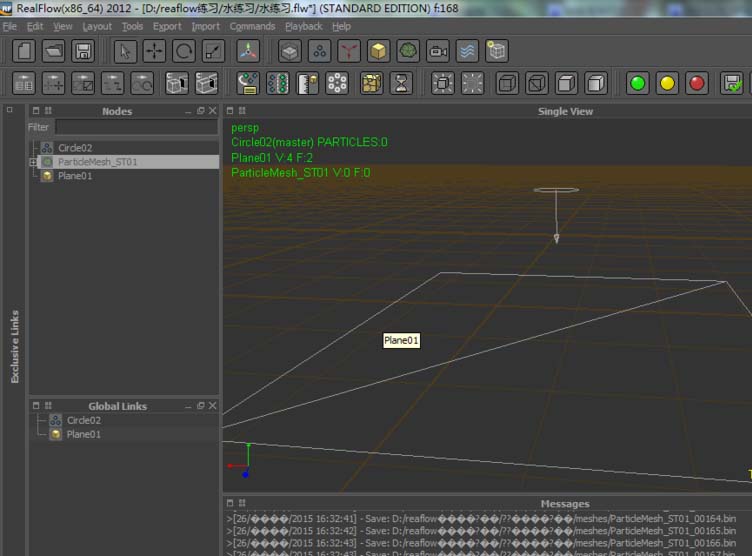Open the Layout menu
This screenshot has height=556, width=752.
[x=97, y=26]
